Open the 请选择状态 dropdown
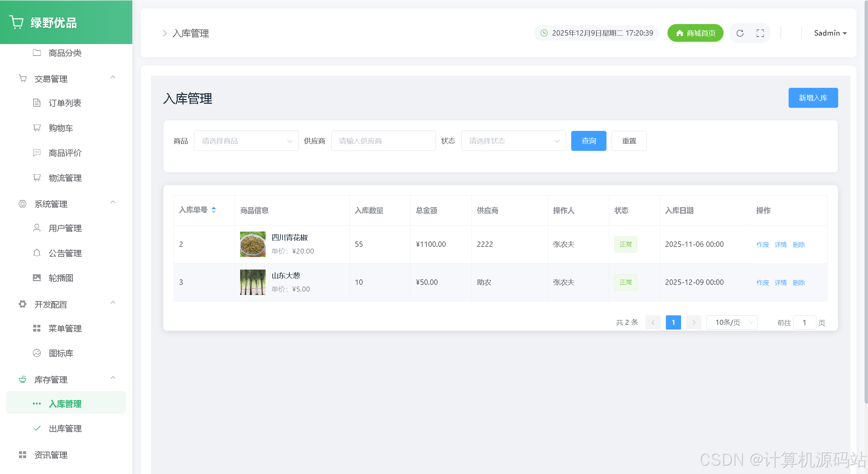 pyautogui.click(x=513, y=141)
